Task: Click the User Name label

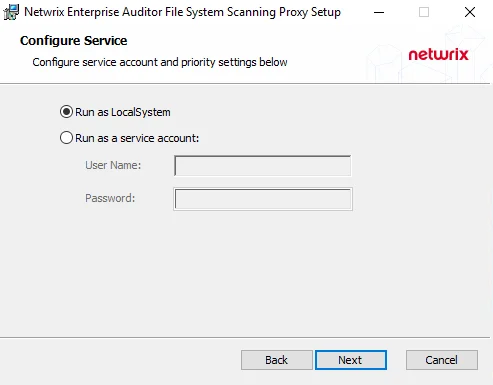Action: (113, 165)
